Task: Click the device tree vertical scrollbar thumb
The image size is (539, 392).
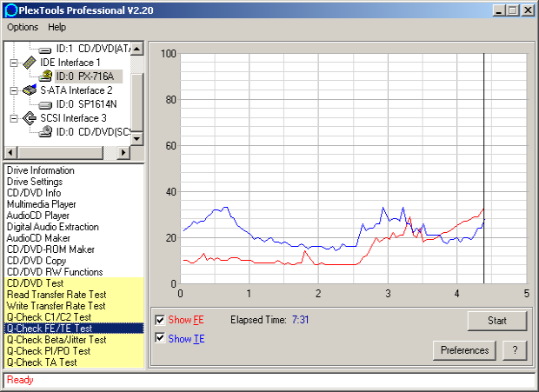Action: [x=136, y=102]
